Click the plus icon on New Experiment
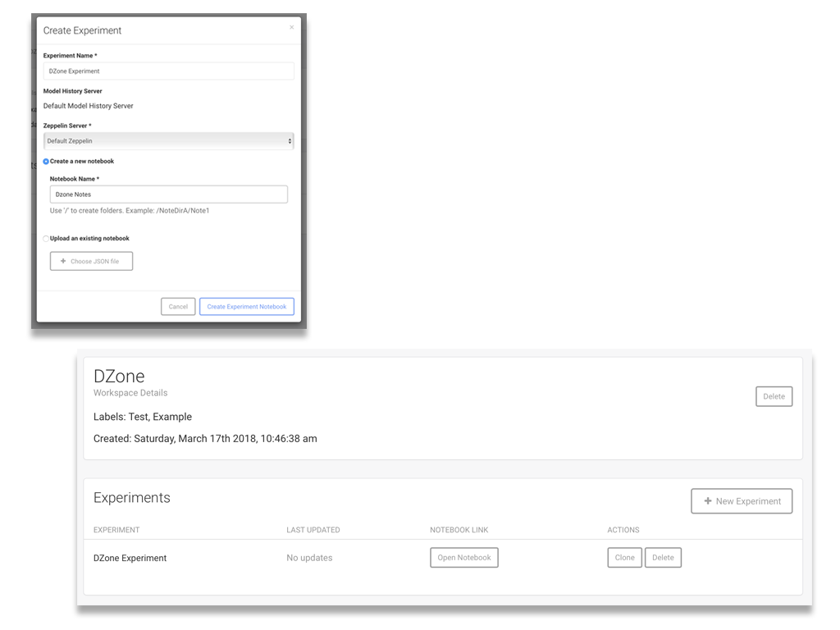The width and height of the screenshot is (840, 630). click(x=708, y=501)
